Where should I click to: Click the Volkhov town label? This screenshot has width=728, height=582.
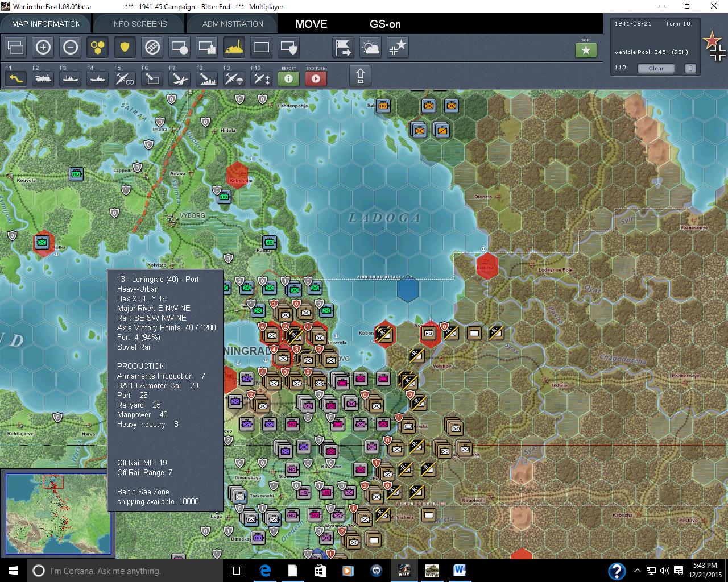[442, 367]
